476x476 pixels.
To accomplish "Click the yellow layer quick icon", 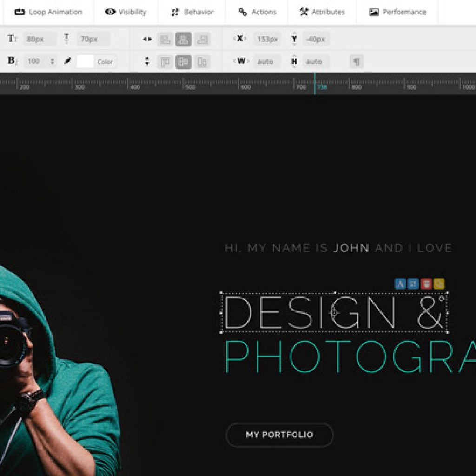I will (x=439, y=284).
